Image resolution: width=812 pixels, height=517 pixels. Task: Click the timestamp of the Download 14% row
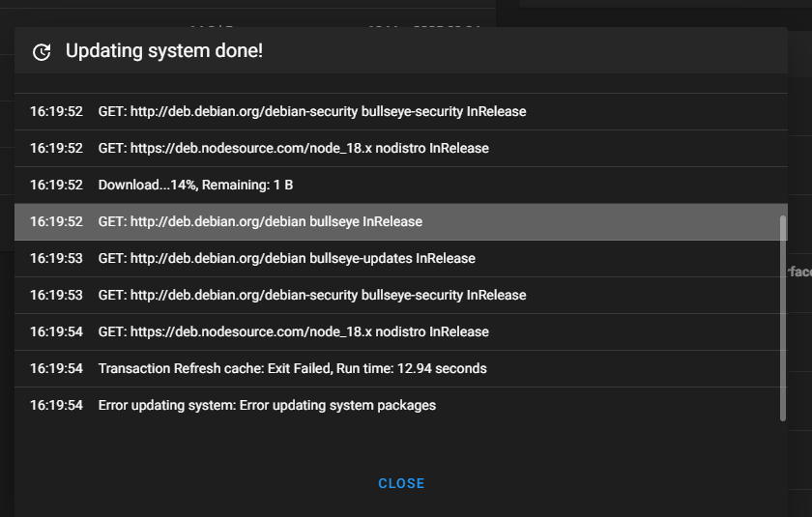click(56, 185)
